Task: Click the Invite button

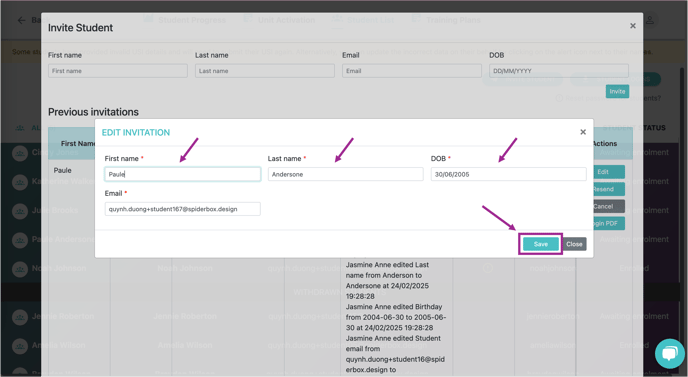Action: 617,91
